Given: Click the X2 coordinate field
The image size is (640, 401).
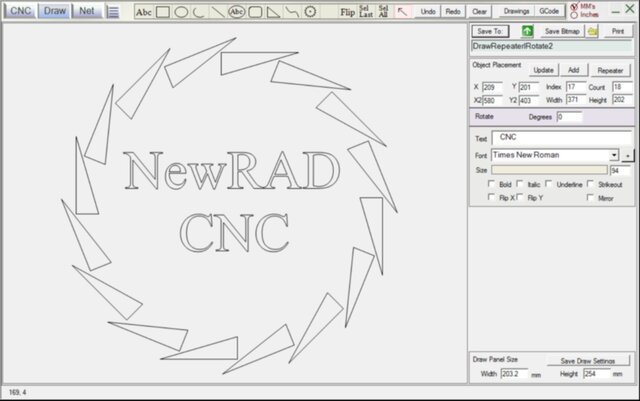Looking at the screenshot, I should (x=492, y=100).
